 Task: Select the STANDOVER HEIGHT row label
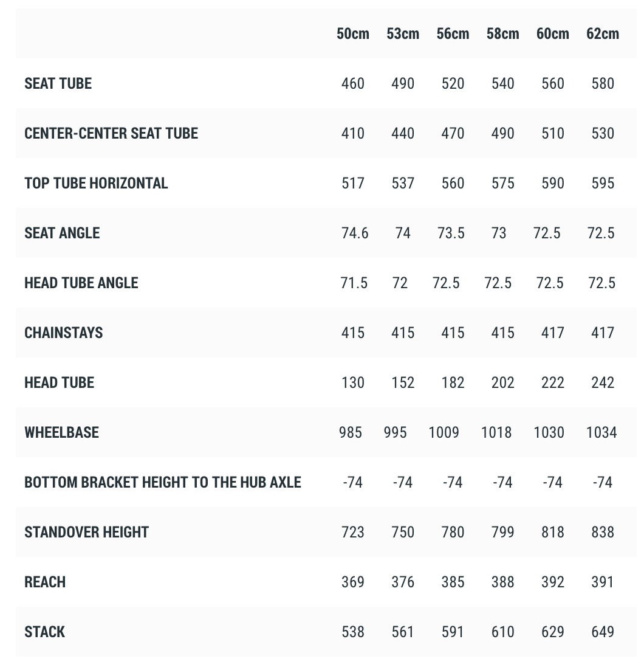click(86, 532)
